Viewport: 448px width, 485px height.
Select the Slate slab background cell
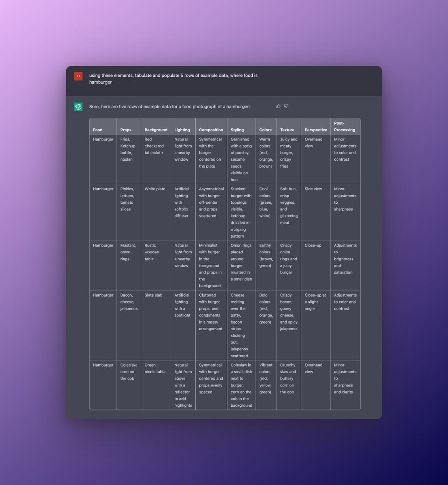[x=154, y=295]
